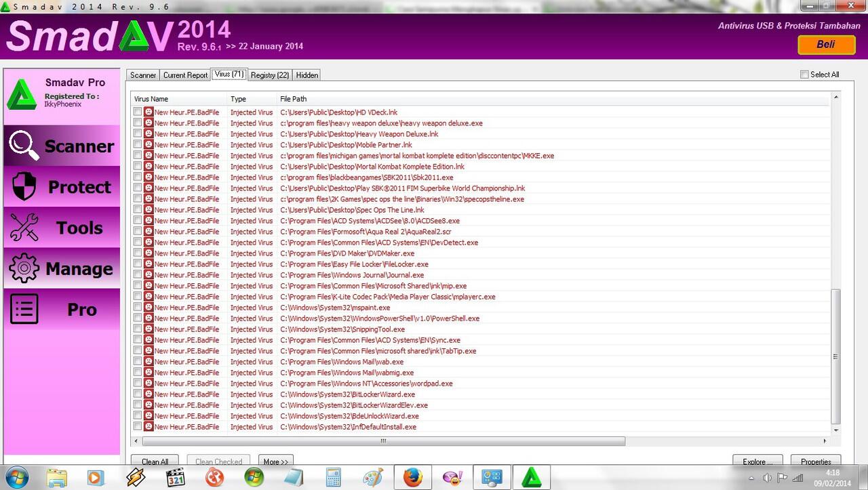The image size is (868, 490).
Task: Show hidden tray icons arrow
Action: (751, 477)
